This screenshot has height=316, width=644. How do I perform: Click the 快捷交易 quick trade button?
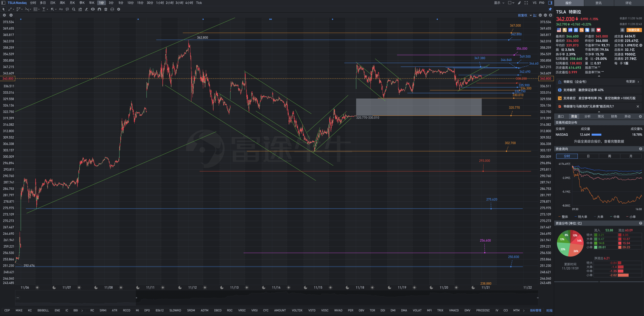(x=634, y=30)
